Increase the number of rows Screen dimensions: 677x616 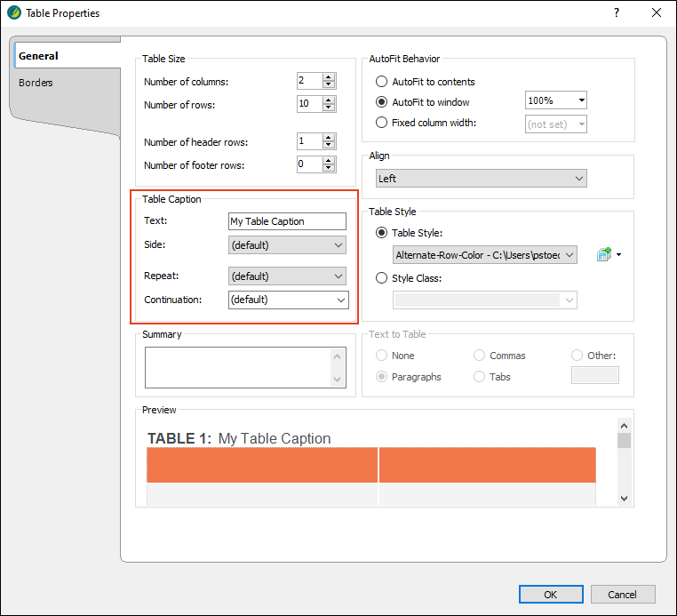point(329,100)
